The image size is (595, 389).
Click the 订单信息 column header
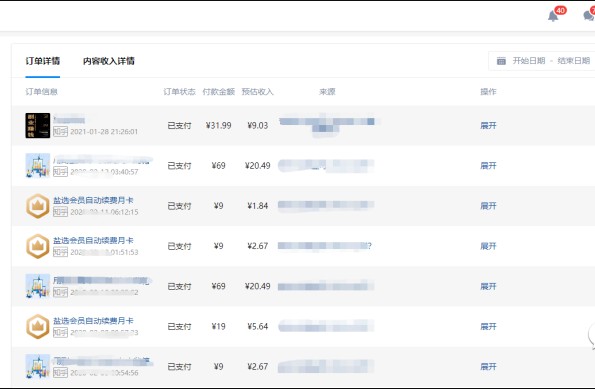tap(41, 91)
